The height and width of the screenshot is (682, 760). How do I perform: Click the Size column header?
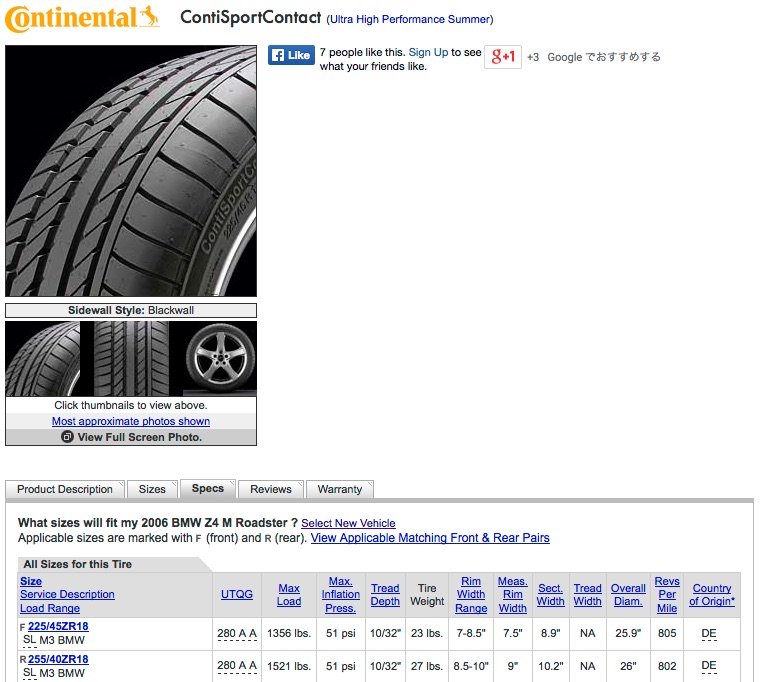coord(31,581)
